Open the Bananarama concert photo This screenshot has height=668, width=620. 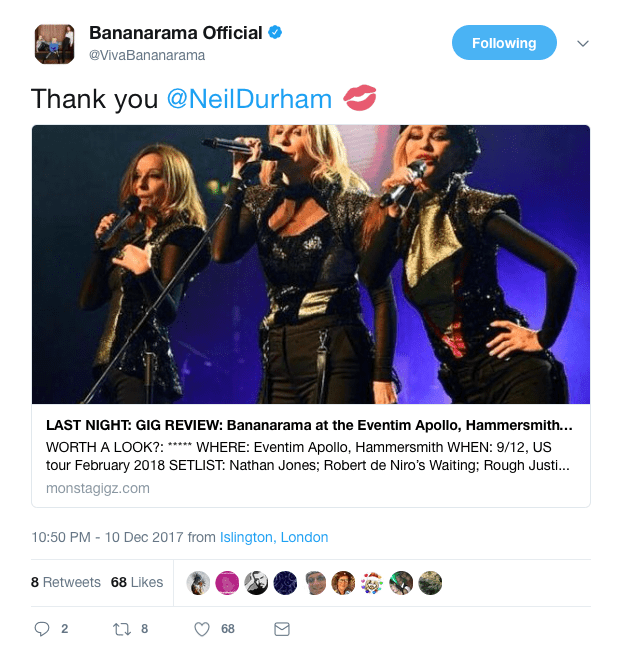[310, 264]
